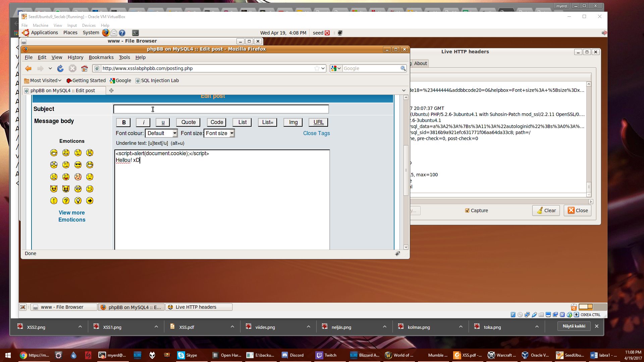Insert the question mark emoticon
The image size is (644, 362).
(66, 201)
